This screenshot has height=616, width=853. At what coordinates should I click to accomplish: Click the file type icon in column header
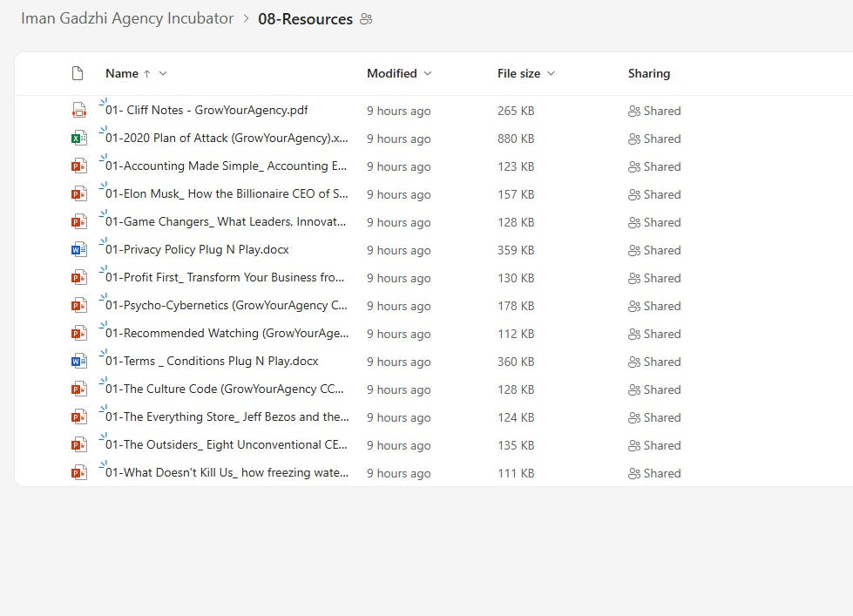78,74
